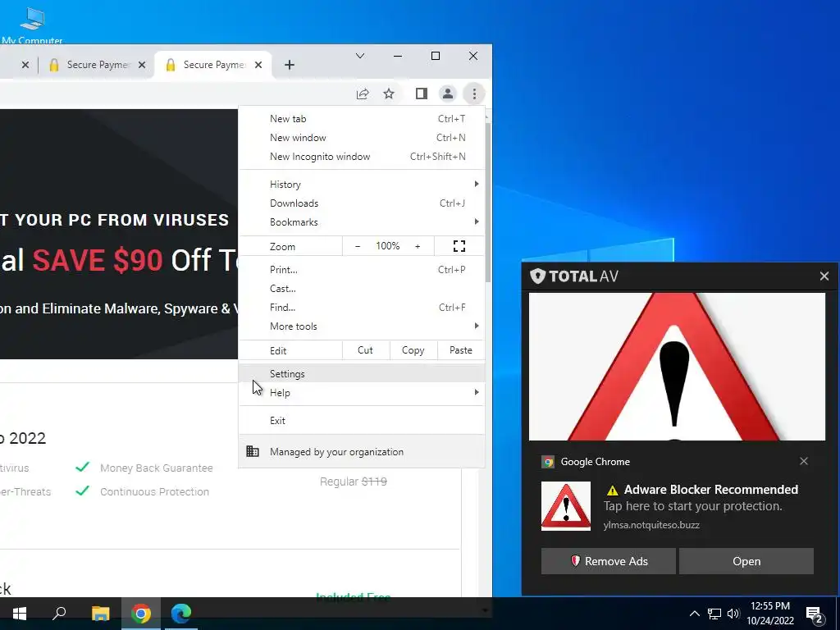Click Chrome icon in notification header
Image resolution: width=840 pixels, height=630 pixels.
pyautogui.click(x=548, y=462)
